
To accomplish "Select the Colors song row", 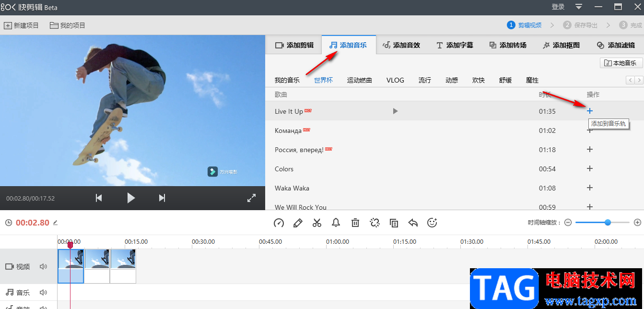I will pyautogui.click(x=455, y=169).
